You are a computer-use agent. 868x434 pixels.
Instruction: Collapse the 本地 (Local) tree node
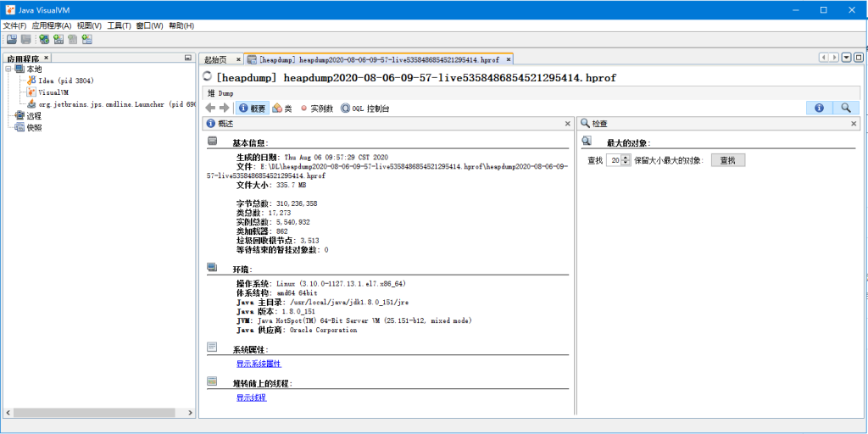pos(8,70)
